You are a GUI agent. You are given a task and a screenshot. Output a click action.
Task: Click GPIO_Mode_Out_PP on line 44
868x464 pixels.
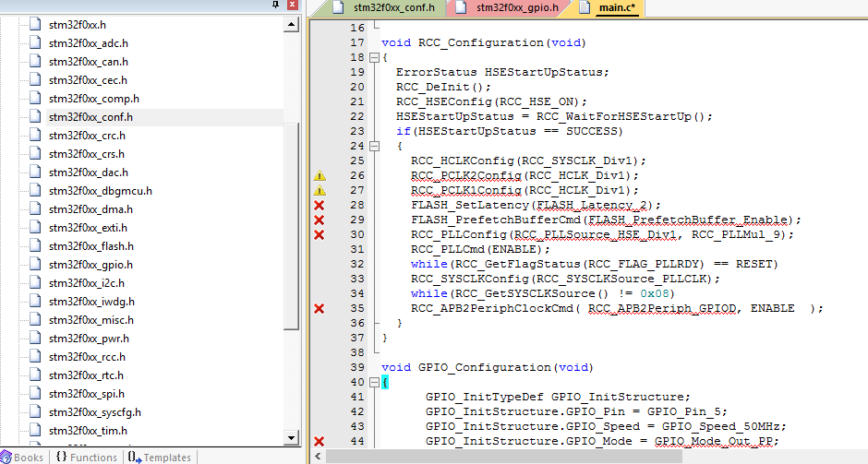pos(714,441)
